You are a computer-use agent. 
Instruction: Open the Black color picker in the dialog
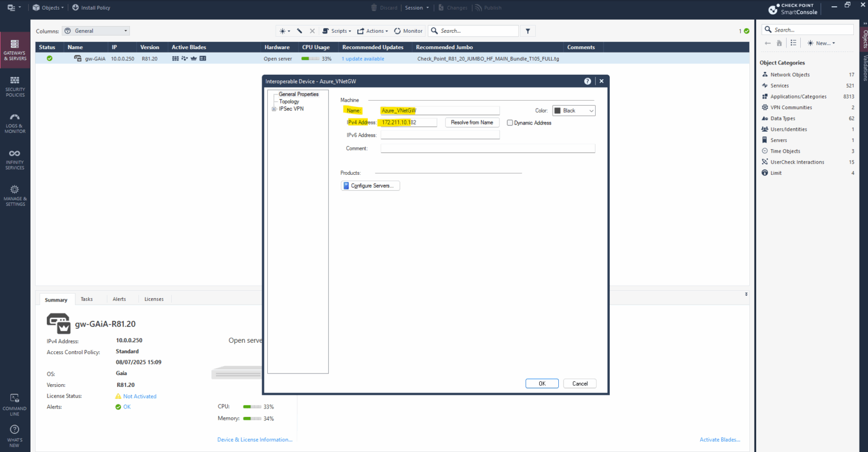[574, 110]
